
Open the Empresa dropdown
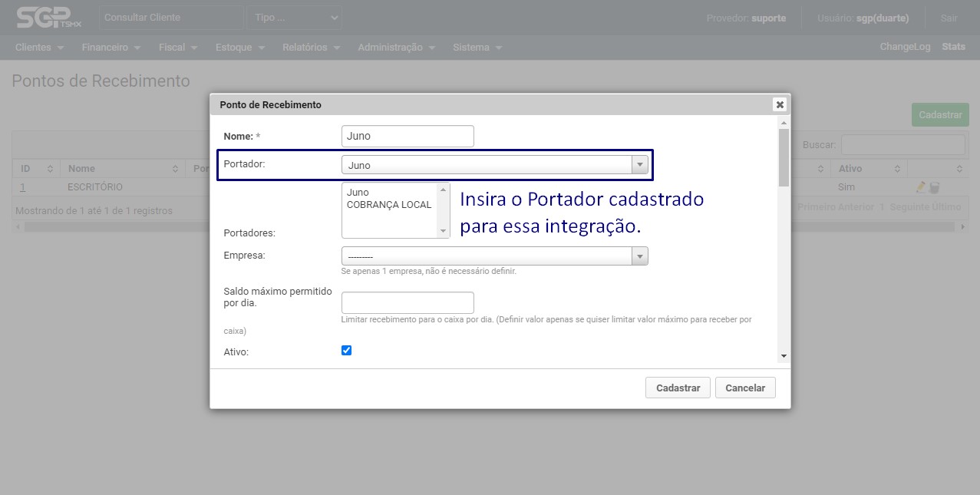[495, 256]
